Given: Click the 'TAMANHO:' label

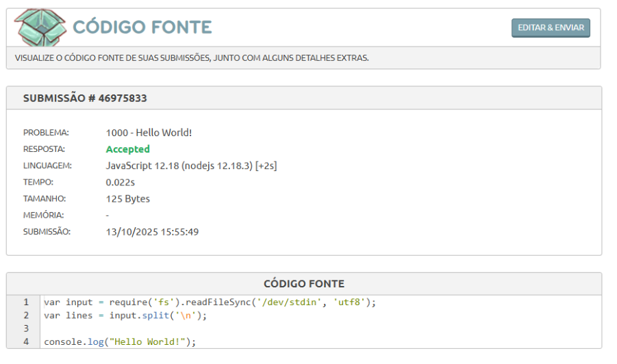Looking at the screenshot, I should pos(45,199).
